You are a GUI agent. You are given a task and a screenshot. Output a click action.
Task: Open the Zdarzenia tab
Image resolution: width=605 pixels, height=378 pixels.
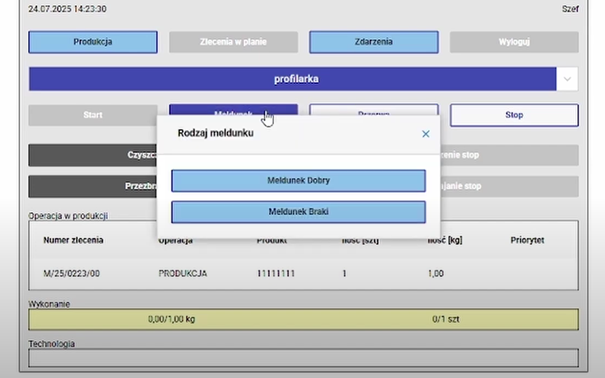tap(373, 42)
